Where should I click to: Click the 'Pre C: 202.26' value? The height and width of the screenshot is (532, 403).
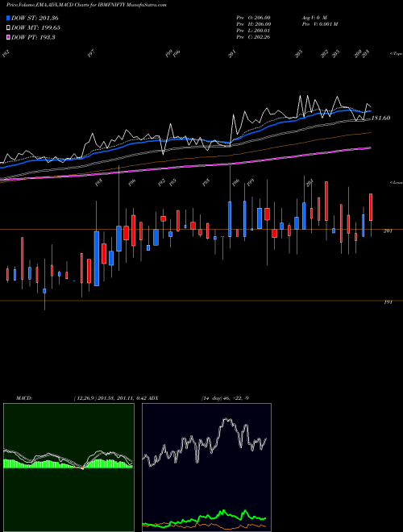pyautogui.click(x=253, y=37)
